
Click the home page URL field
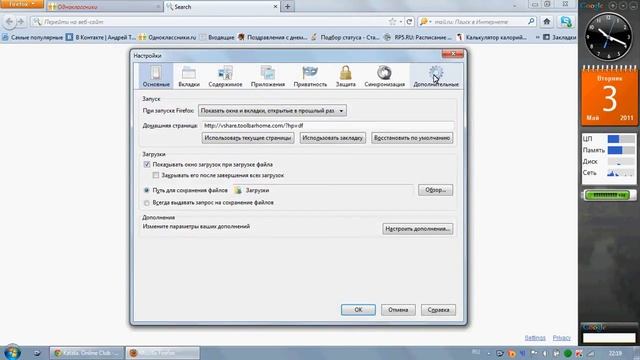(x=327, y=126)
